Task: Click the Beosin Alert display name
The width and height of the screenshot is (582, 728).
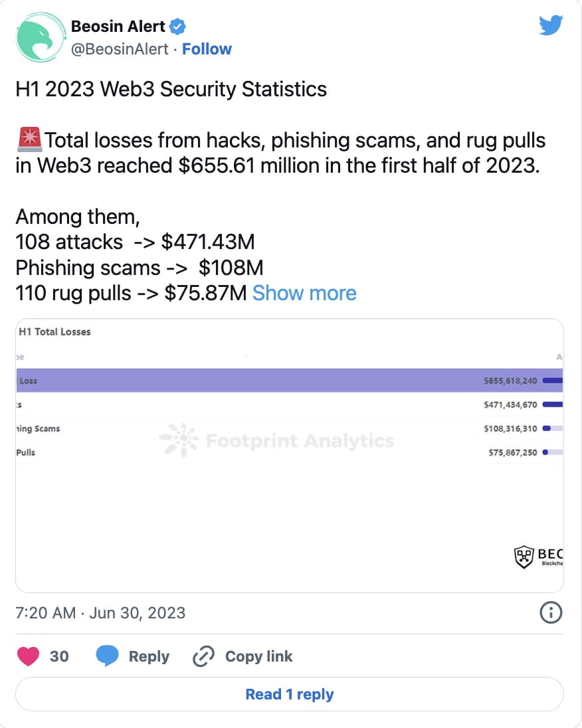Action: 118,26
